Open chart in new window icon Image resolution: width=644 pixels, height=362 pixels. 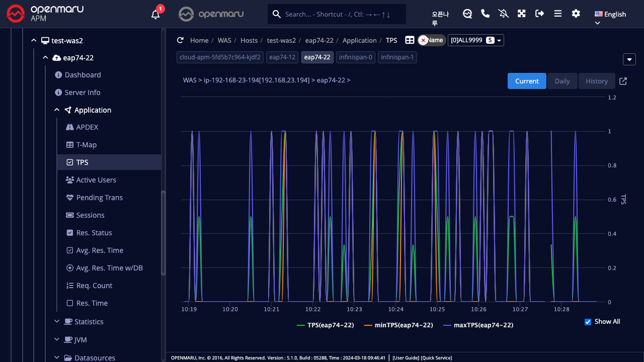(623, 81)
